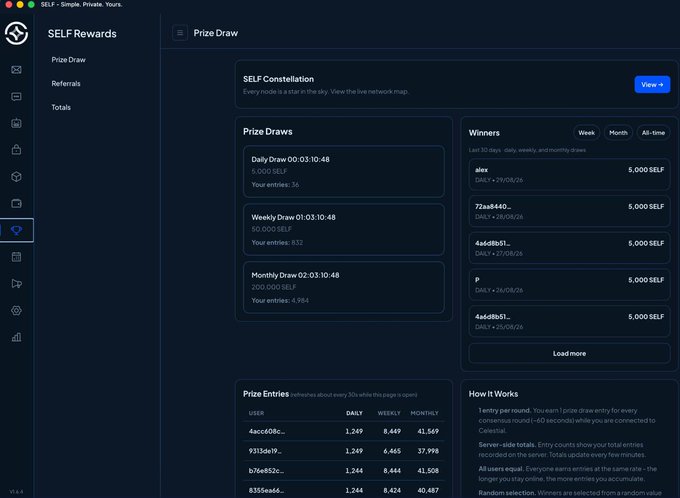Click the SELF logo icon
This screenshot has height=498, width=680.
[16, 33]
